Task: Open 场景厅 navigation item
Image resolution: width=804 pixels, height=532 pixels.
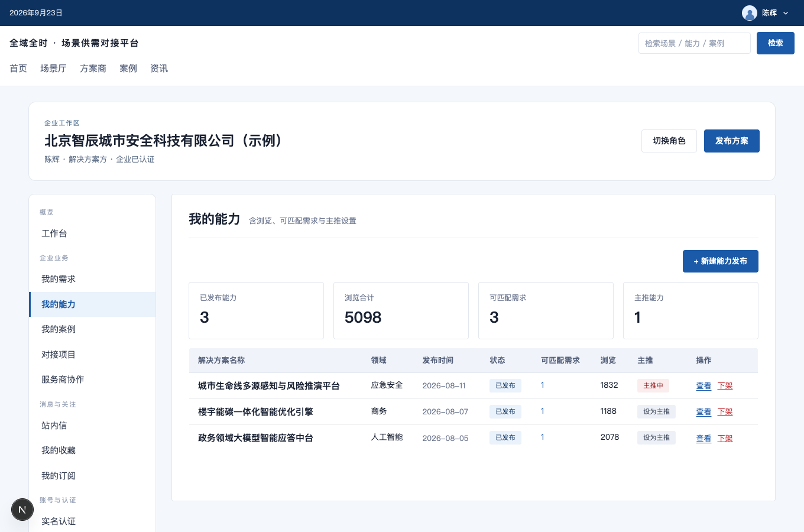Action: pos(53,69)
